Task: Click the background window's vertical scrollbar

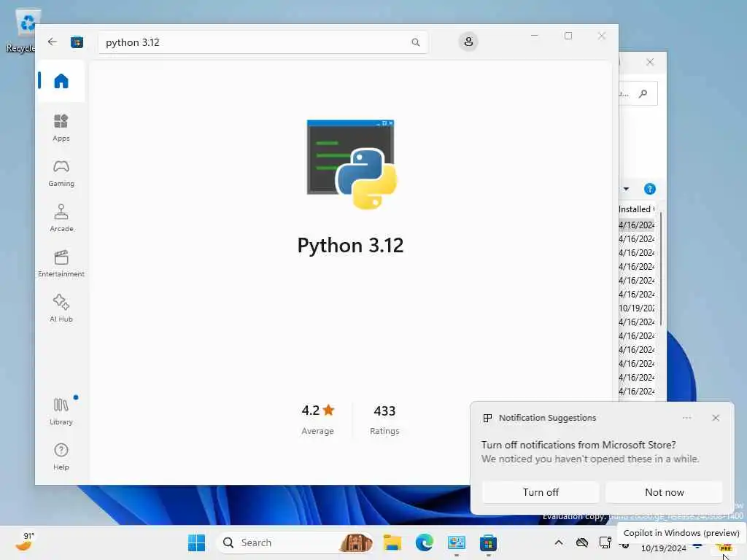Action: (x=661, y=270)
